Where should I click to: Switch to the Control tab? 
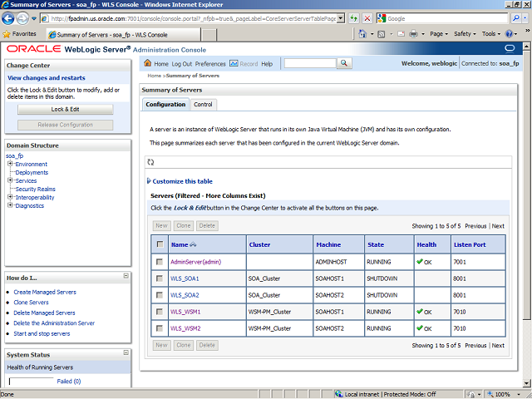pos(203,105)
